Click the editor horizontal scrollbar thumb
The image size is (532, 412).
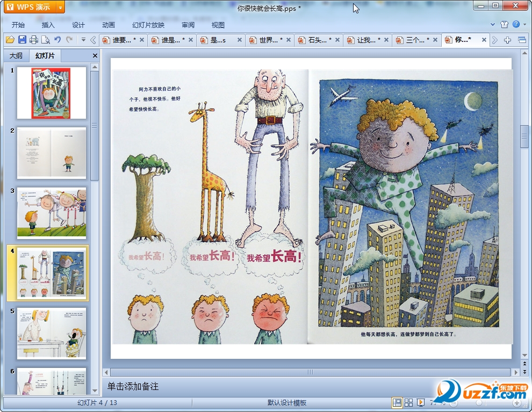click(310, 372)
